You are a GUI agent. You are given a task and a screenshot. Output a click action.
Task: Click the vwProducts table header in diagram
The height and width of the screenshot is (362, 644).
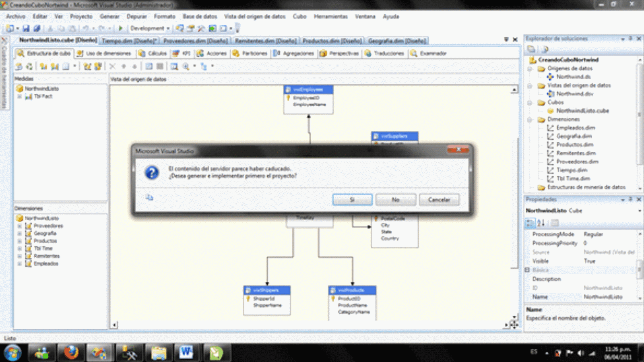coord(352,290)
